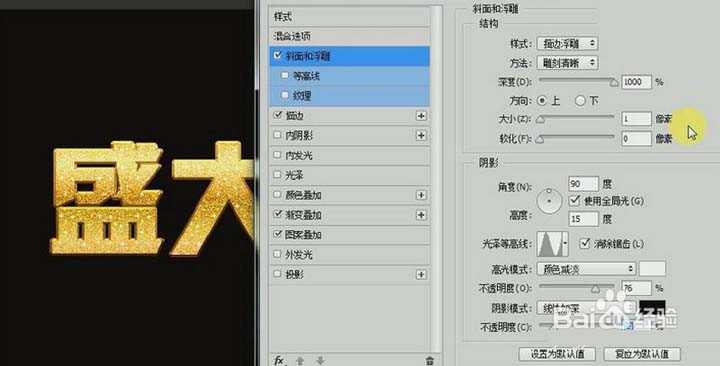Click the highlight mode color swatch

pyautogui.click(x=652, y=269)
